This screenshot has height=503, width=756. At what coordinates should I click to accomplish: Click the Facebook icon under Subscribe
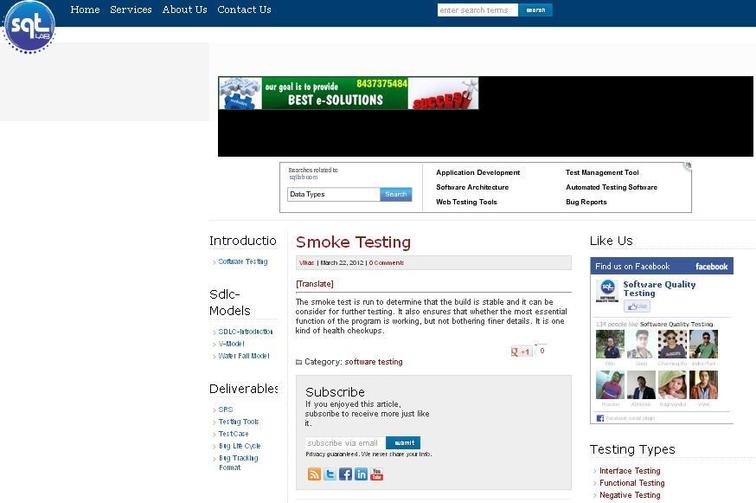(x=345, y=474)
